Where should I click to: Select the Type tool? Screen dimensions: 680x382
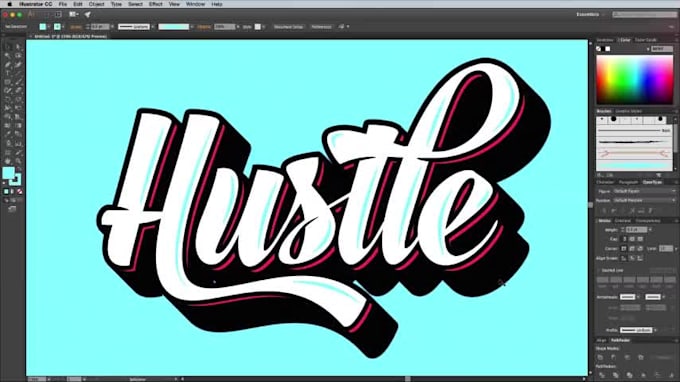click(8, 73)
